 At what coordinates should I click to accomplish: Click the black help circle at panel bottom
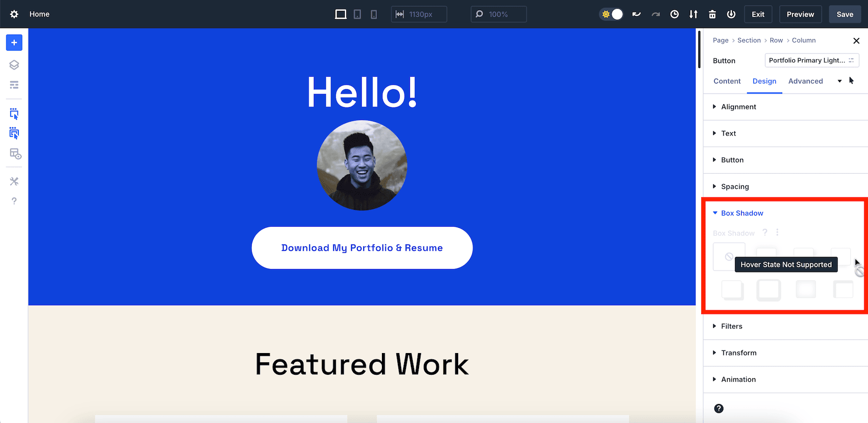tap(719, 409)
